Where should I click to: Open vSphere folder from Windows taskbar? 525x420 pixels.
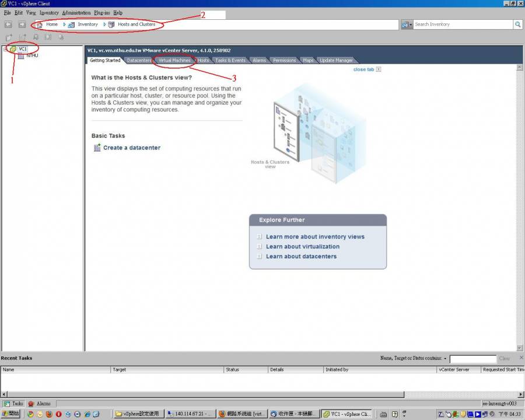click(x=137, y=414)
